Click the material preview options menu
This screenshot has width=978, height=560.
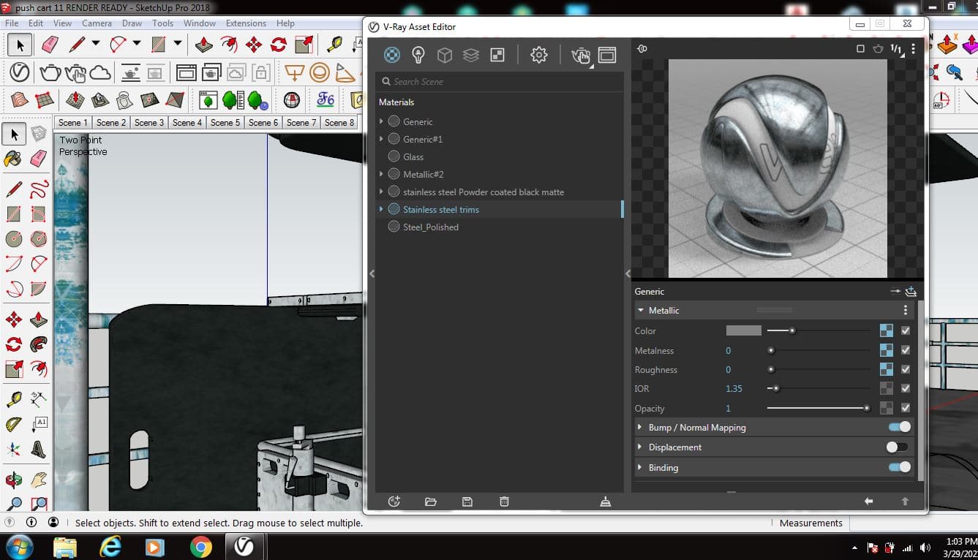click(913, 49)
